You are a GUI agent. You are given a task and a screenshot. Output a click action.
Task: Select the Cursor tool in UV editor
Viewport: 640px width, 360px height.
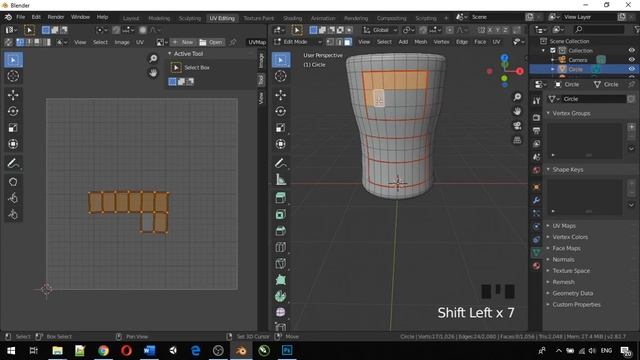[x=13, y=76]
